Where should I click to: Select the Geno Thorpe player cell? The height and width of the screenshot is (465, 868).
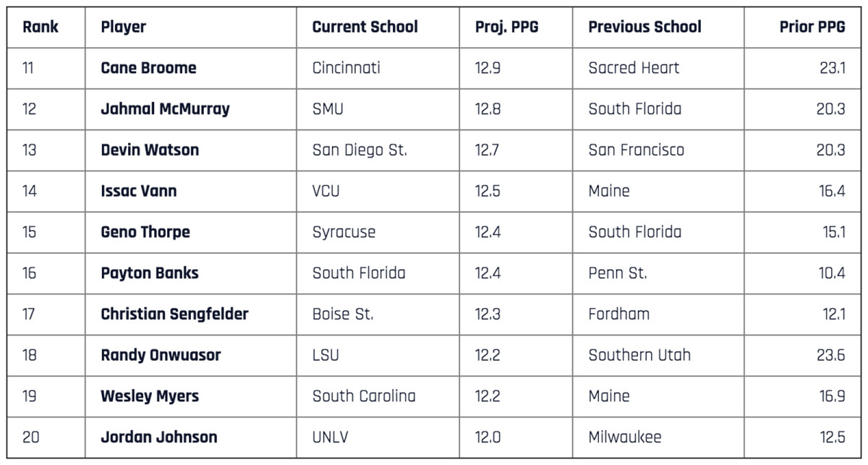pos(145,232)
